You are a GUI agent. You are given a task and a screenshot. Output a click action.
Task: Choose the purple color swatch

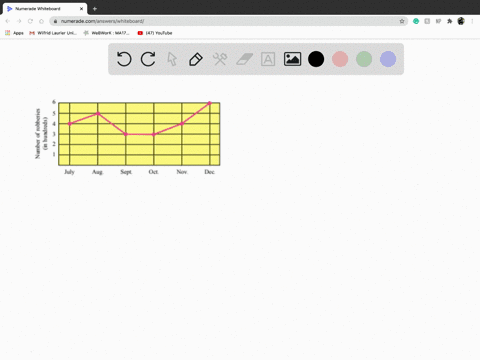[388, 59]
